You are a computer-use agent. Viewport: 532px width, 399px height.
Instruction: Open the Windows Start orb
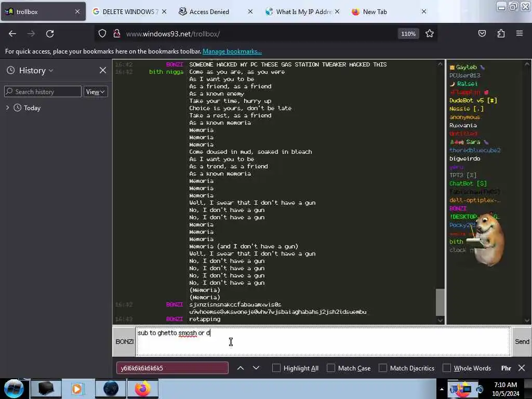tap(13, 389)
